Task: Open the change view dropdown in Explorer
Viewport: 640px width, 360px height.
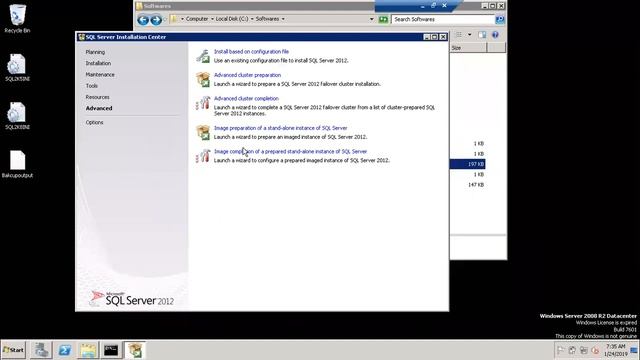Action: 469,35
